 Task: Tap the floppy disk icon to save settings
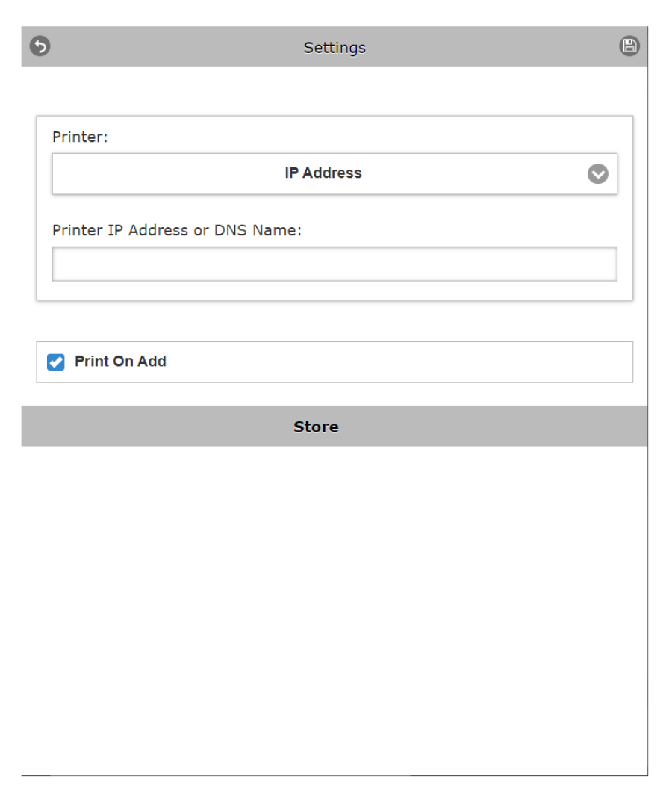(x=629, y=46)
